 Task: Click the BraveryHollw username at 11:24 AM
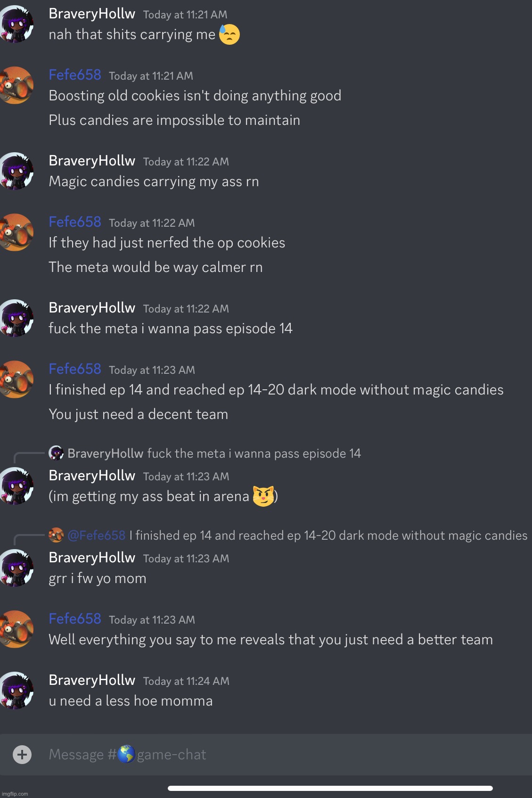(92, 680)
